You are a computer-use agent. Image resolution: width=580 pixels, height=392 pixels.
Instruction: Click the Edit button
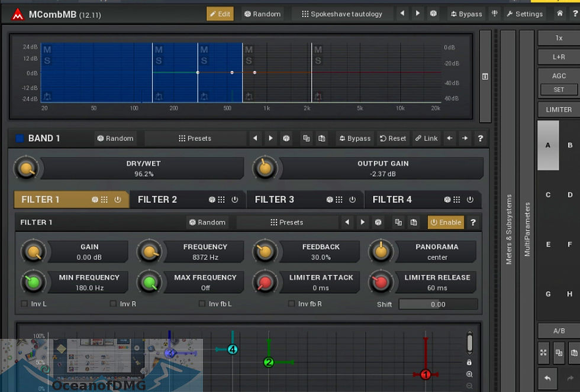coord(220,14)
